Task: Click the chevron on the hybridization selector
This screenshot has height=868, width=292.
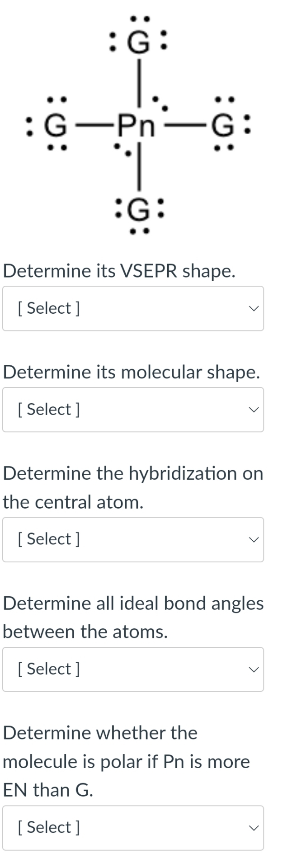Action: (x=254, y=539)
